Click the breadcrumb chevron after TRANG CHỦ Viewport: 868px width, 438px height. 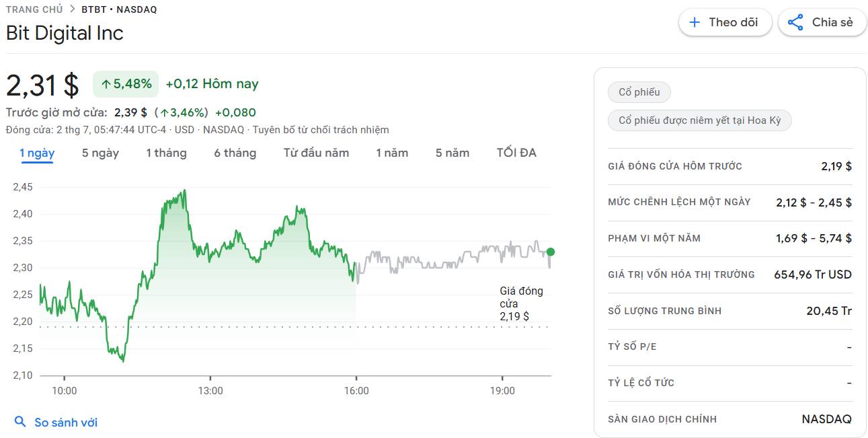click(x=72, y=9)
